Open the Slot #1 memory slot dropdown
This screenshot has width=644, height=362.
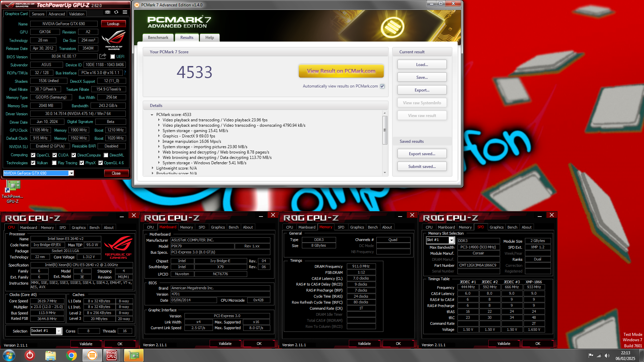451,240
